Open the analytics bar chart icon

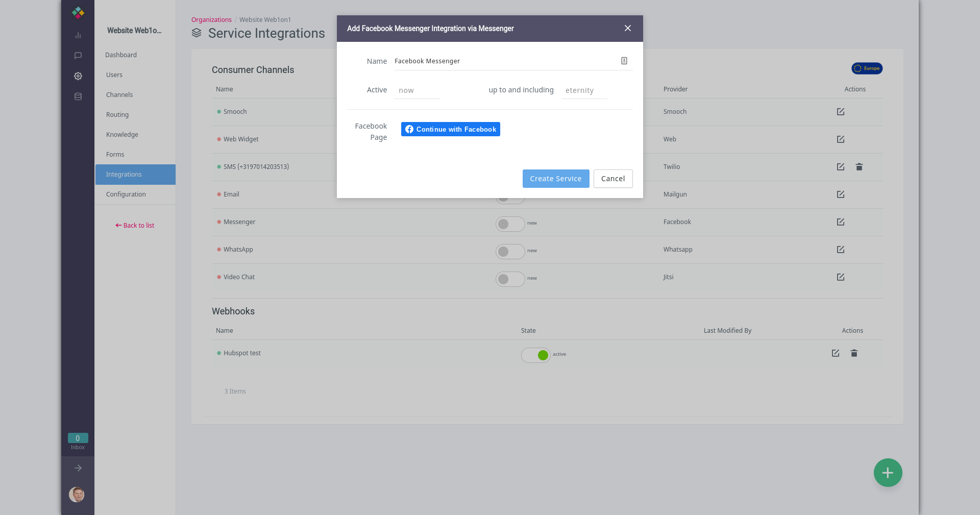click(x=78, y=35)
